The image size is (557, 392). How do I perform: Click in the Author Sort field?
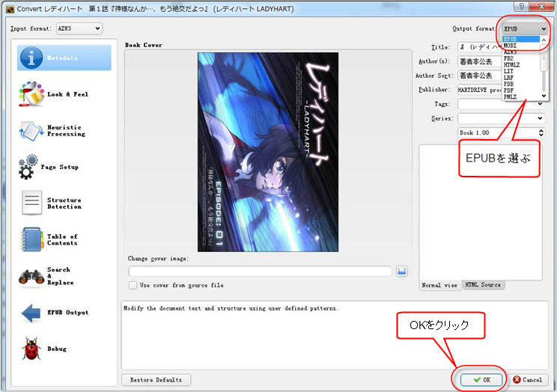(x=480, y=76)
